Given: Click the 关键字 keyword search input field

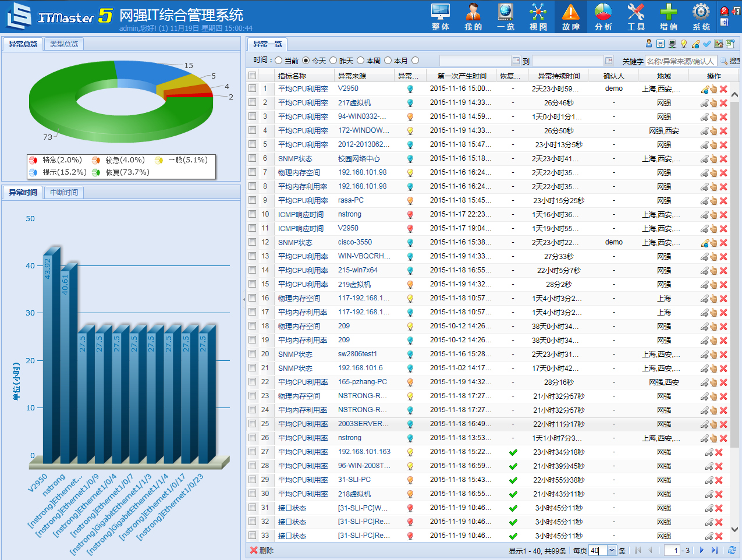Looking at the screenshot, I should tap(681, 61).
